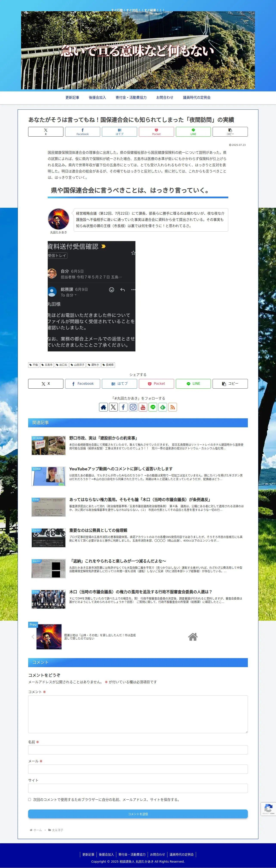
Task: Click the LINE share button under シェアする
Action: point(193,383)
